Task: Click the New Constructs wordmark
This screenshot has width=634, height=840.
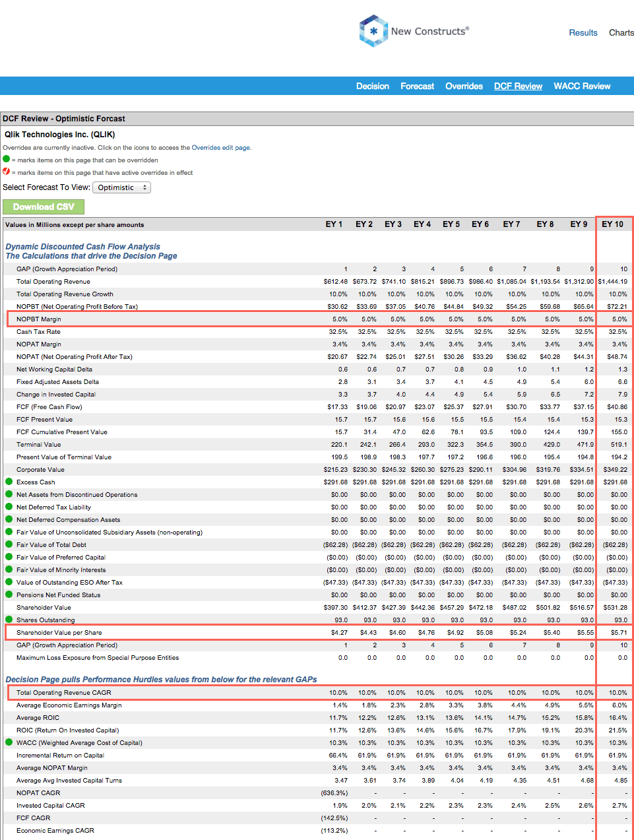Action: tap(430, 31)
